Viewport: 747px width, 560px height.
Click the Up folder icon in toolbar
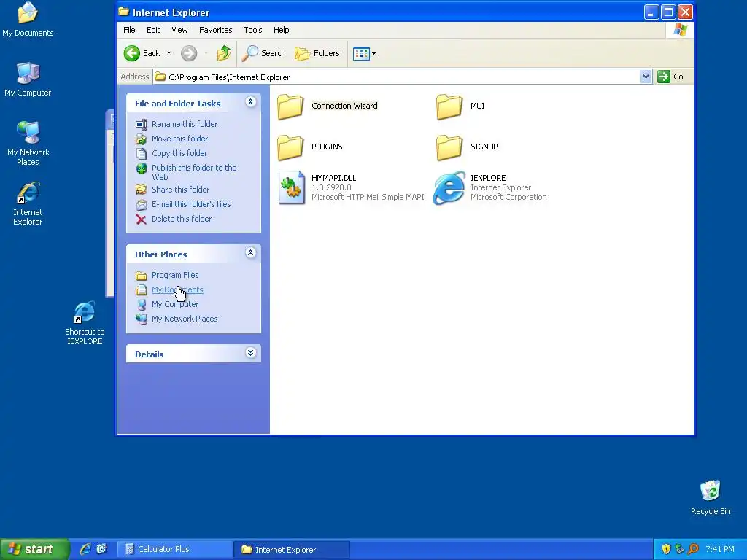224,53
